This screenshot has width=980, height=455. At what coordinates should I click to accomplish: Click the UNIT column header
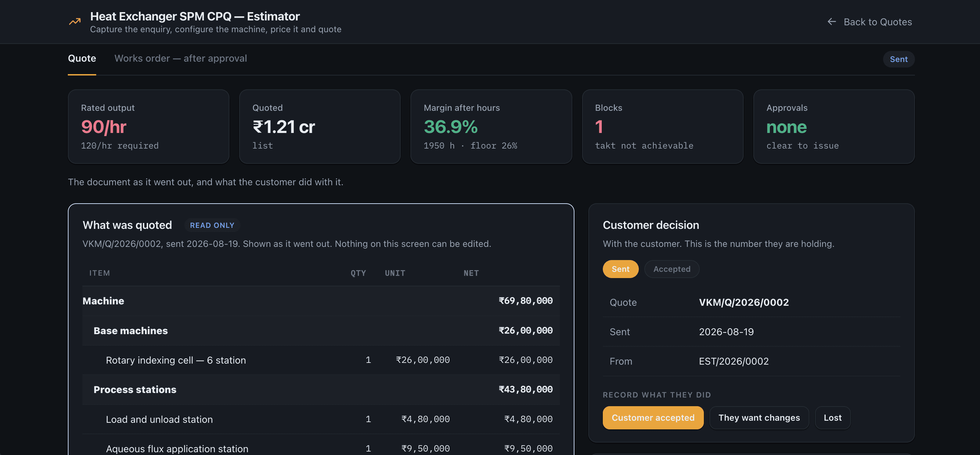[395, 273]
